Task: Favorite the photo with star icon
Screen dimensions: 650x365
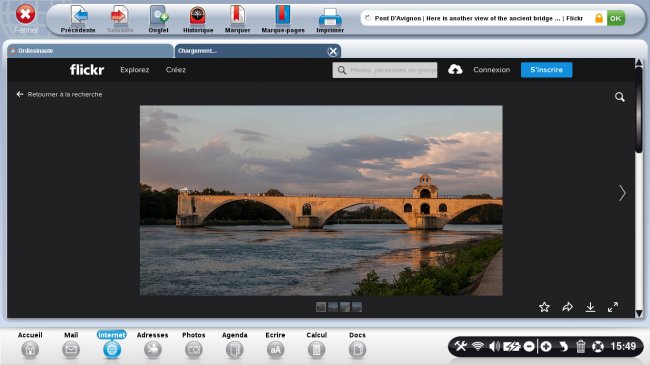Action: tap(544, 307)
